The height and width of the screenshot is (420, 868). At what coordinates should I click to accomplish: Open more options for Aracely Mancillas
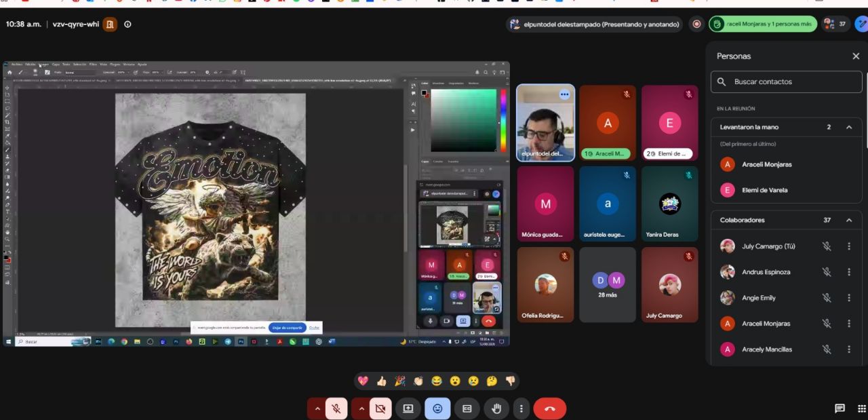[x=849, y=349]
